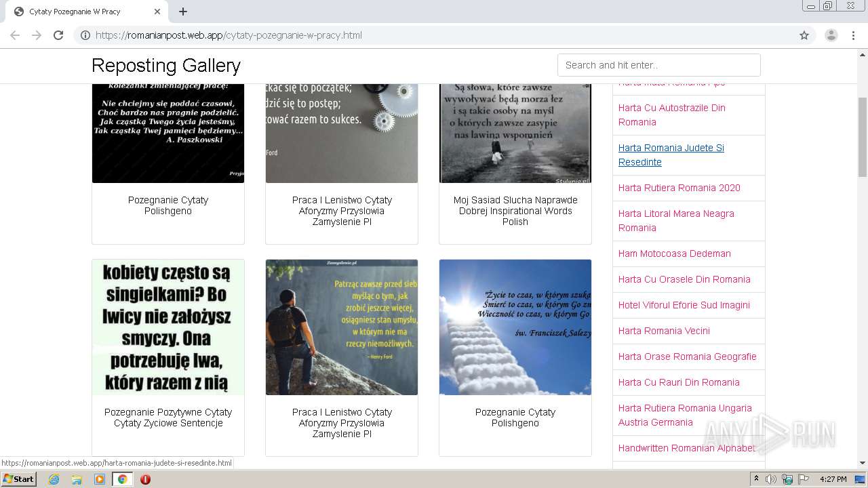868x488 pixels.
Task: Open the gears quote image thumbnail
Action: tap(342, 133)
